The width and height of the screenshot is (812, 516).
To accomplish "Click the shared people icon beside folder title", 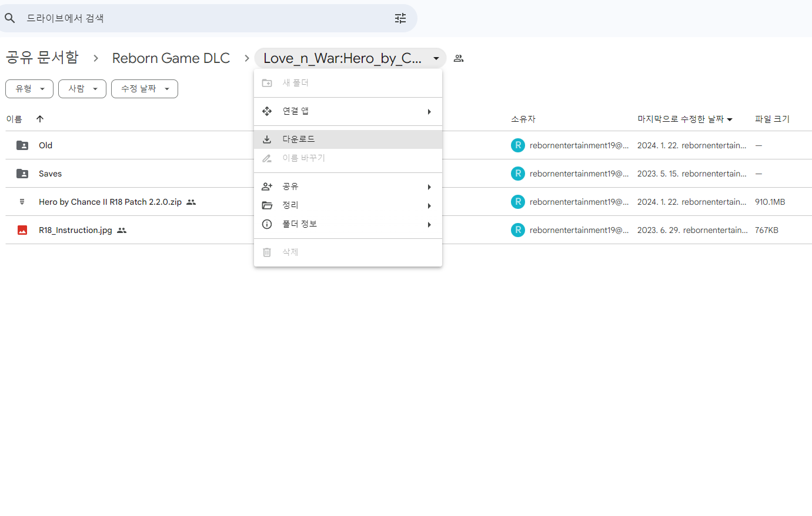I will tap(459, 58).
